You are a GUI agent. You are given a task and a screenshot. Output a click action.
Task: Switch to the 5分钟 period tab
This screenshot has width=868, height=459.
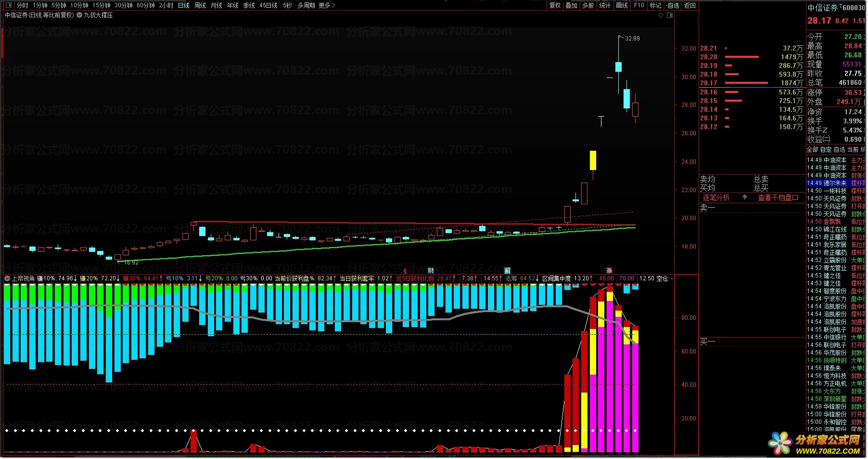(59, 5)
